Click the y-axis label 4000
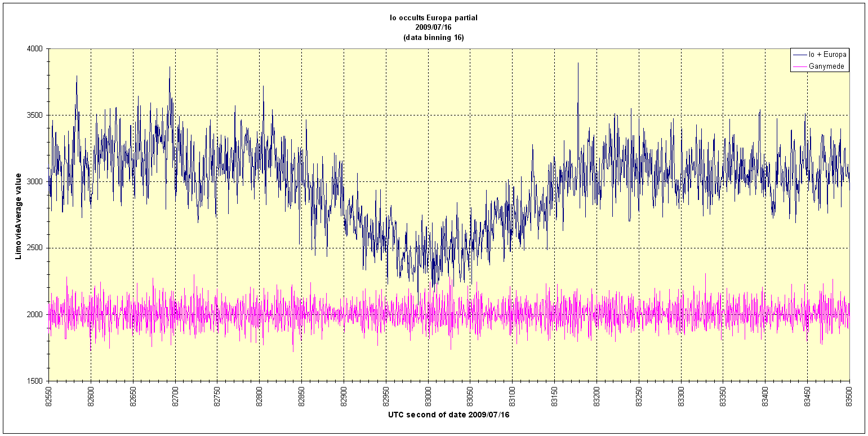The width and height of the screenshot is (868, 436). [35, 48]
